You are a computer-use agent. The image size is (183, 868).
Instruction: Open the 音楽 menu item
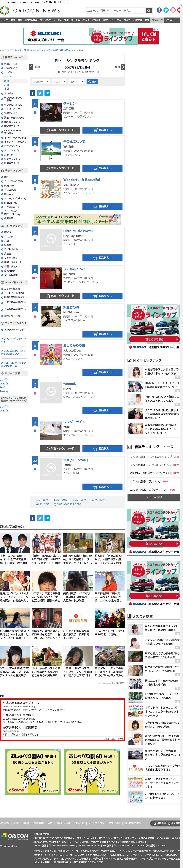20,20
